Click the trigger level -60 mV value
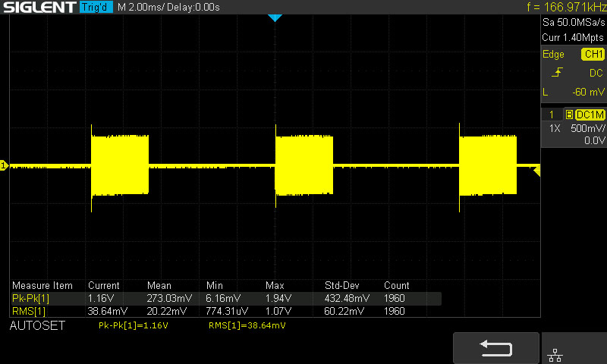Viewport: 607px width, 364px height. 588,92
